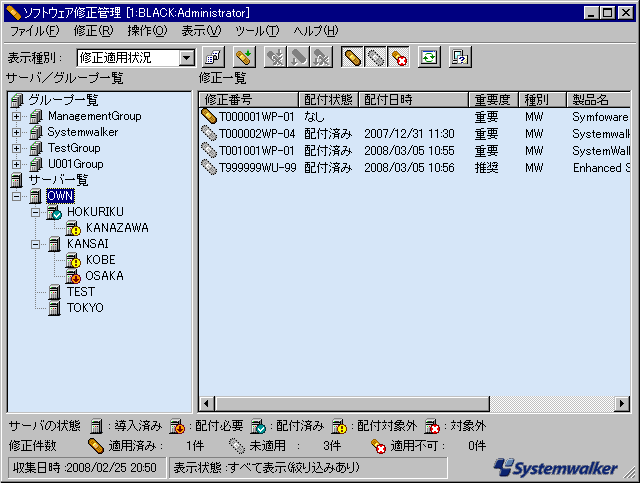Sort by 修正番号 column header
This screenshot has width=640, height=483.
click(x=249, y=100)
